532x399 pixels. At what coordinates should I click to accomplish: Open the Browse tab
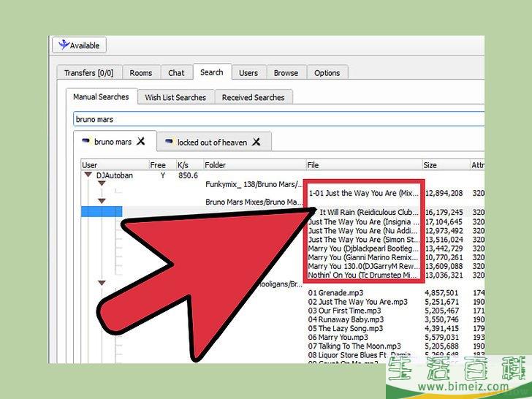286,73
